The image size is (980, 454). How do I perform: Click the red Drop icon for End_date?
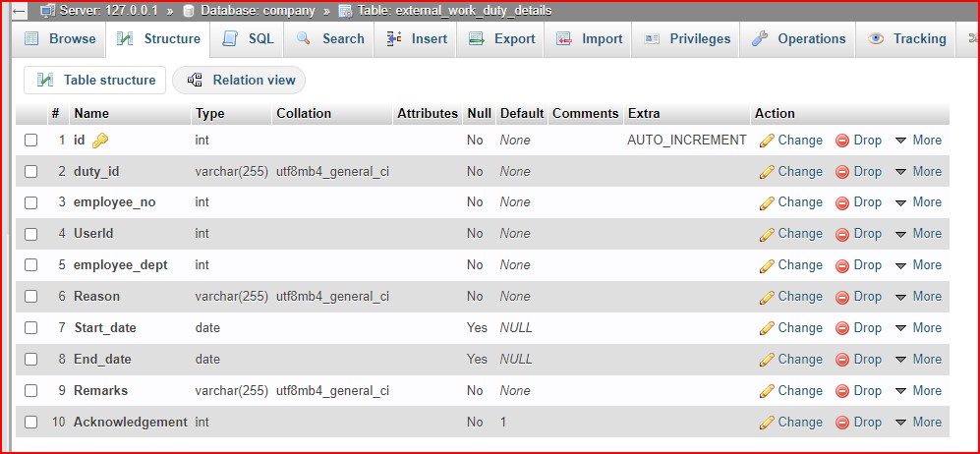(x=841, y=360)
